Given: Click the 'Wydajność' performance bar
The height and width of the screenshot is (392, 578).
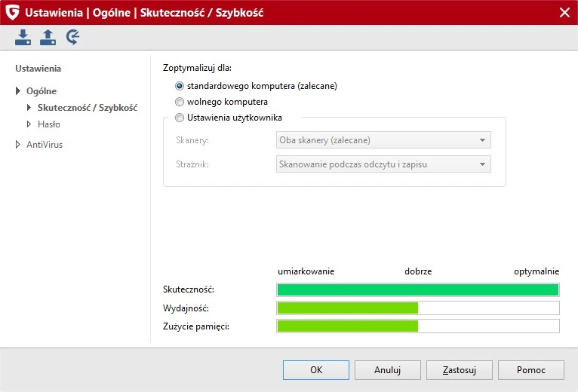Looking at the screenshot, I should [x=418, y=308].
